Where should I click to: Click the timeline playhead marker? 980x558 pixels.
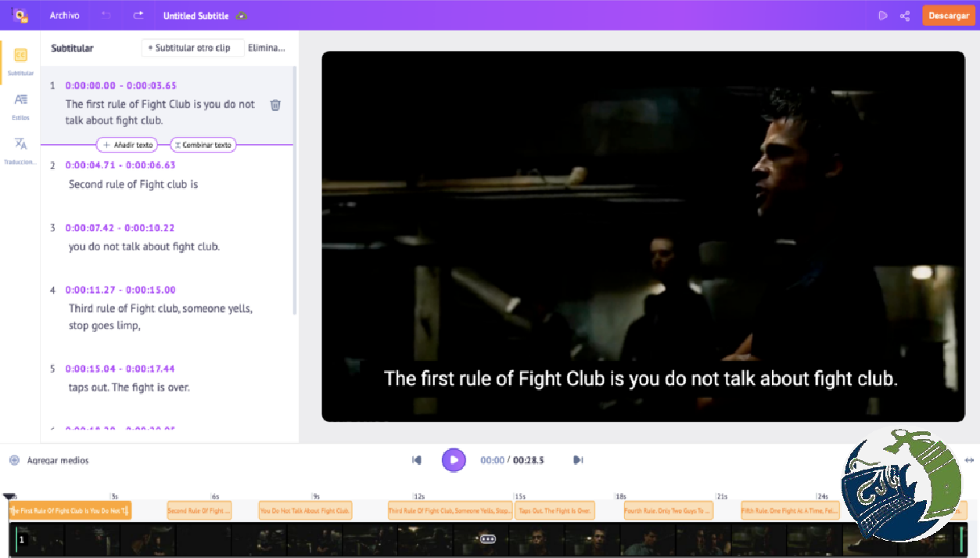pos(9,497)
